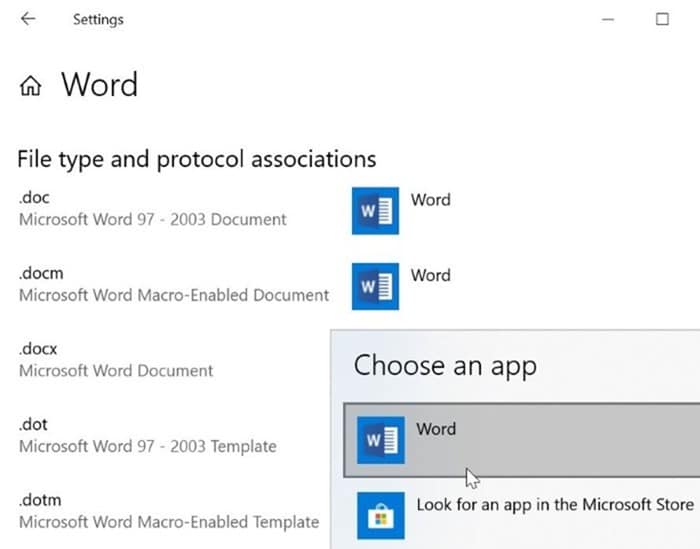
Task: Open Settings home via the house icon
Action: (30, 85)
